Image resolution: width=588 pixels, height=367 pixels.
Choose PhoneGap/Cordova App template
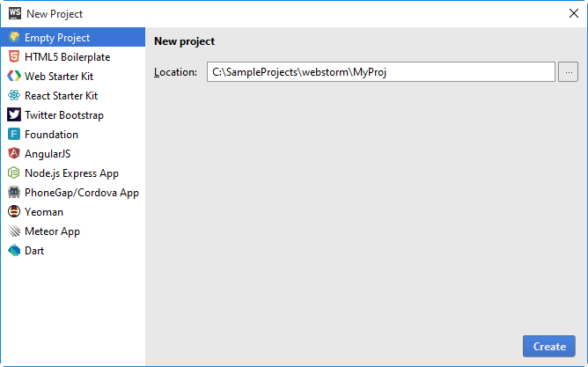[x=82, y=193]
